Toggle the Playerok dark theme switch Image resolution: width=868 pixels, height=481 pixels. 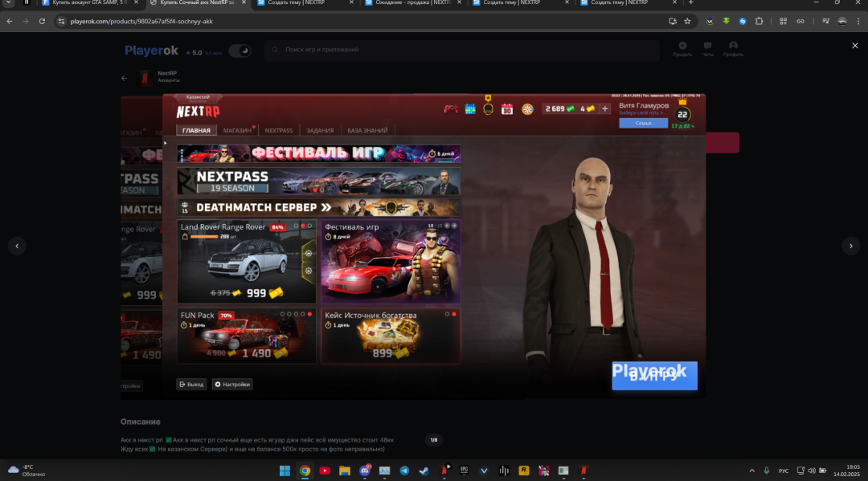[x=240, y=51]
